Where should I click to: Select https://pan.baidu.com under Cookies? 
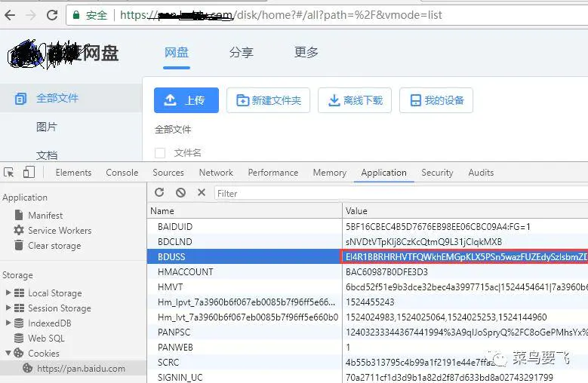[x=81, y=369]
